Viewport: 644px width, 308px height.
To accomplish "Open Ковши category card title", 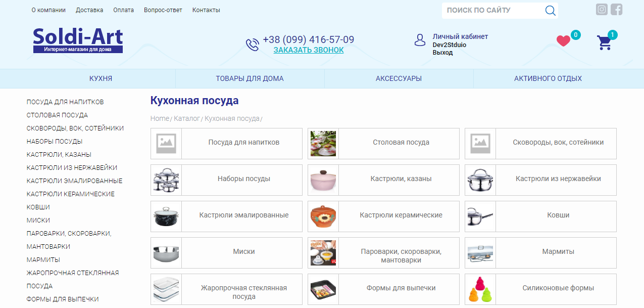I will [x=558, y=215].
